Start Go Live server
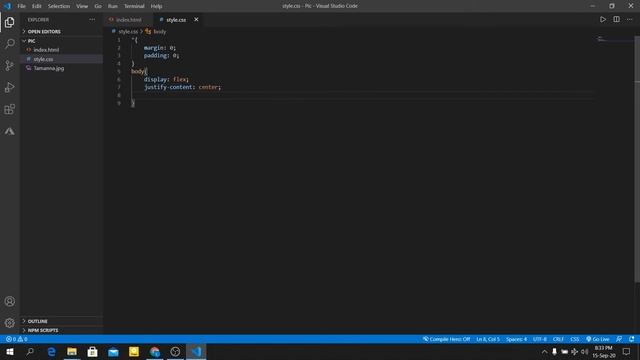640x360 pixels. pos(598,339)
